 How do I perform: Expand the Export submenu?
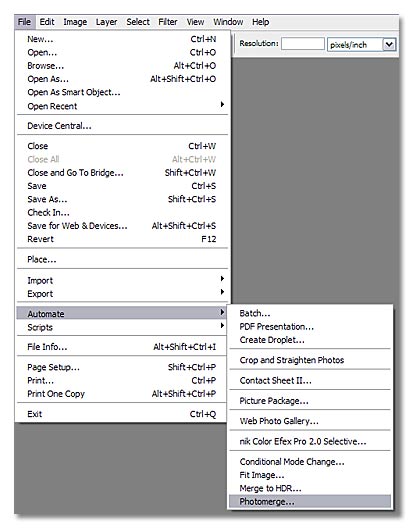122,294
